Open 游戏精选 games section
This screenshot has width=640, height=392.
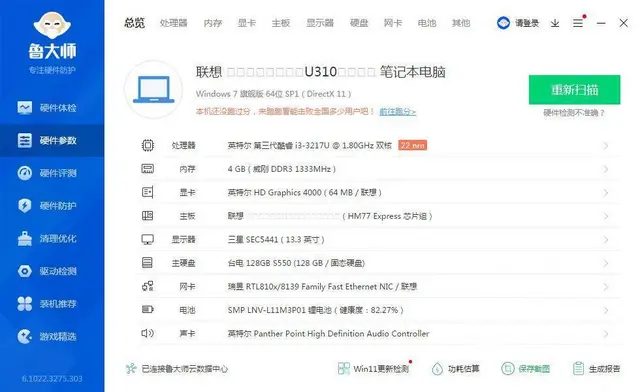click(x=52, y=336)
